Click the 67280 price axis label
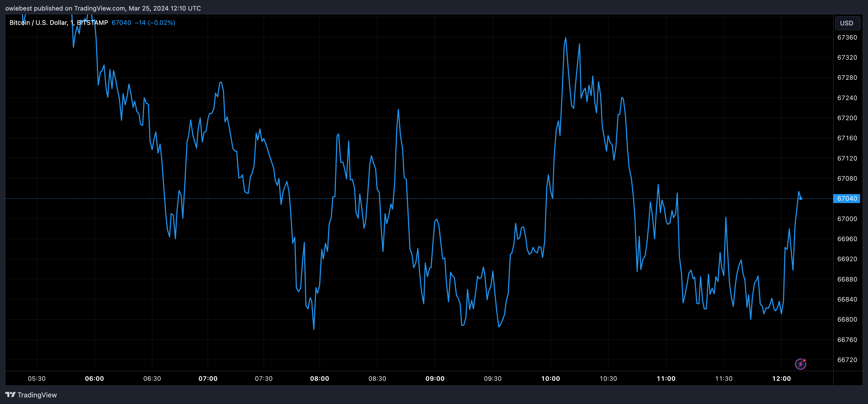Viewport: 868px width, 404px height. click(847, 77)
